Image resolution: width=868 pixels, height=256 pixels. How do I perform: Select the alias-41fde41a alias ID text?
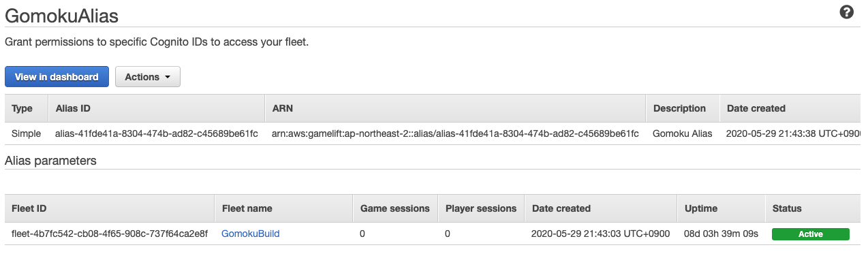[x=156, y=133]
